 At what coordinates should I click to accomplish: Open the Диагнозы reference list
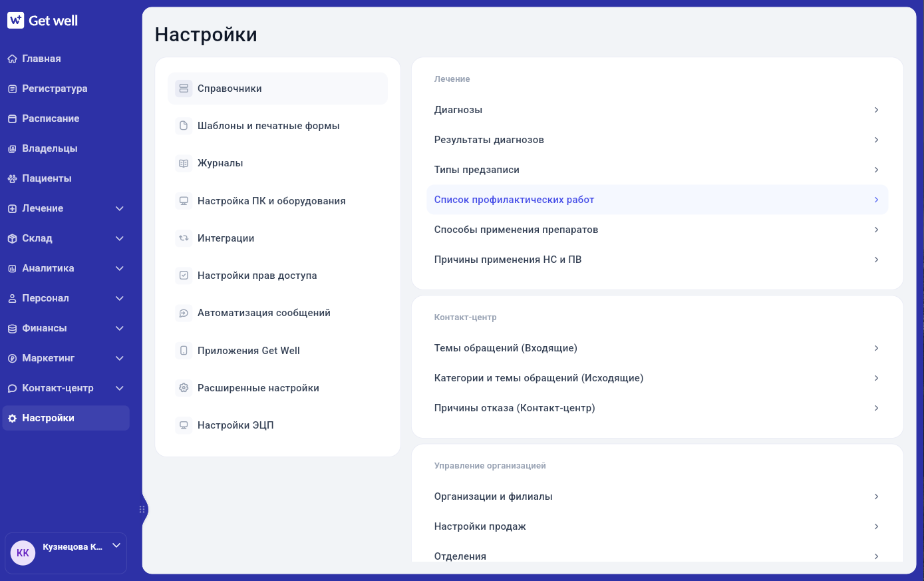(x=657, y=110)
